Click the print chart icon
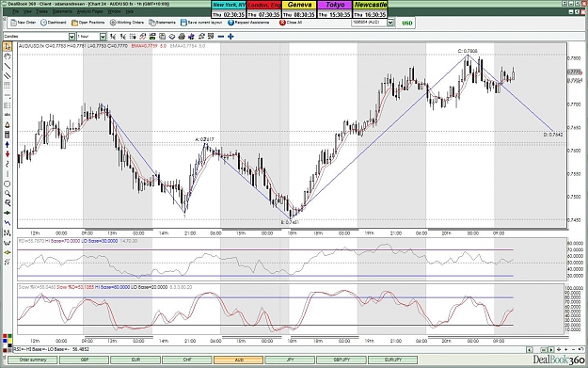 pos(182,37)
